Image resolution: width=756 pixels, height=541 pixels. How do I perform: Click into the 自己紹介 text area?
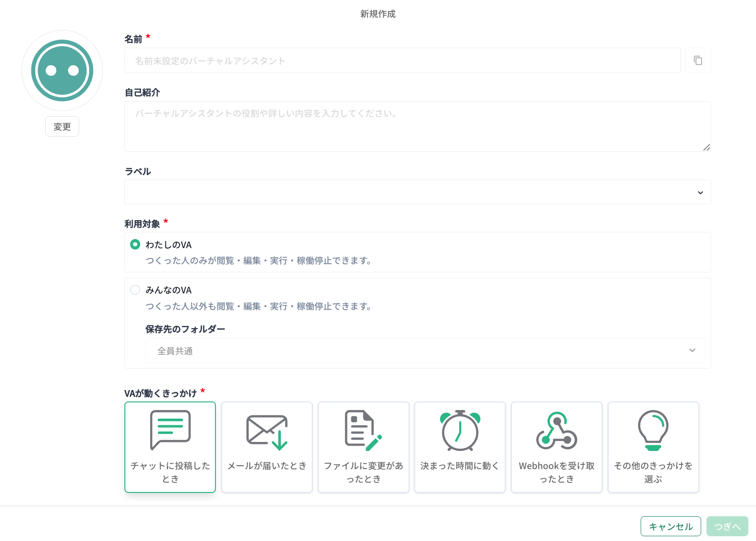coord(417,126)
